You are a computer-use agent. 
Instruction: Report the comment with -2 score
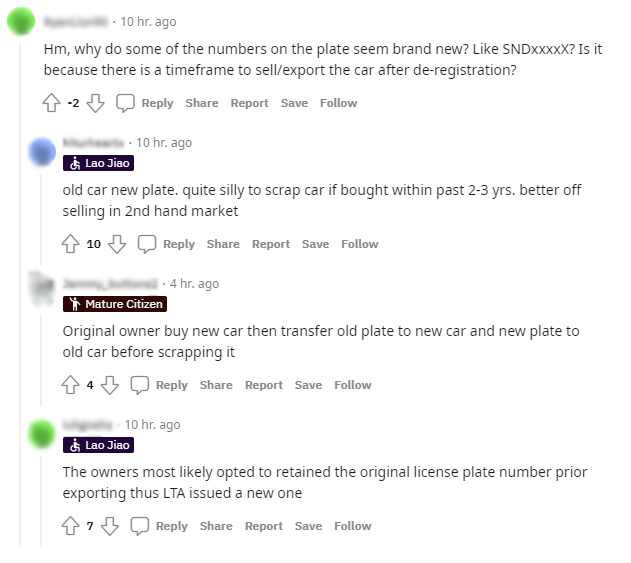(249, 103)
